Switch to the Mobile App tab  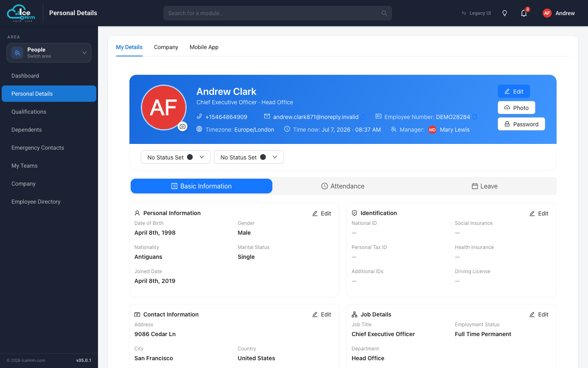[204, 47]
